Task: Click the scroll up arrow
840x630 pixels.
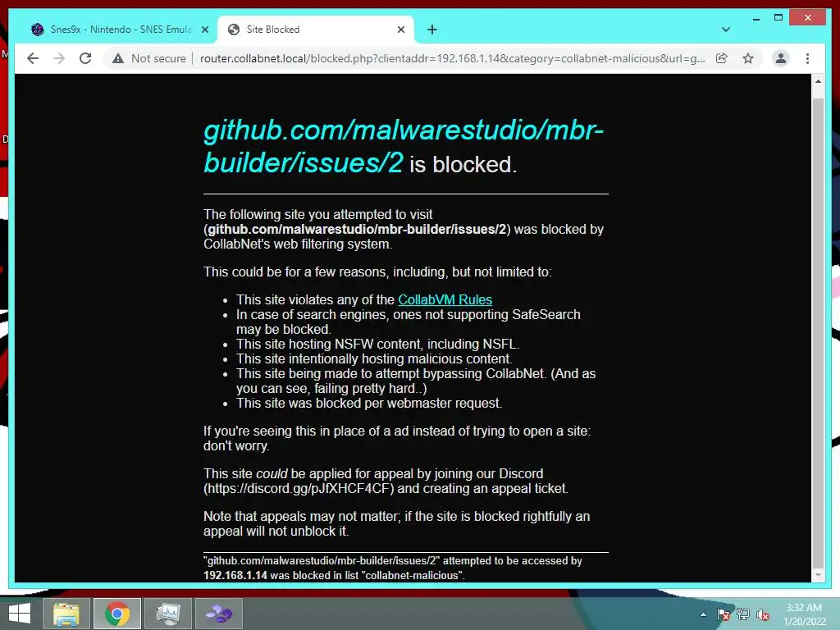Action: 818,81
